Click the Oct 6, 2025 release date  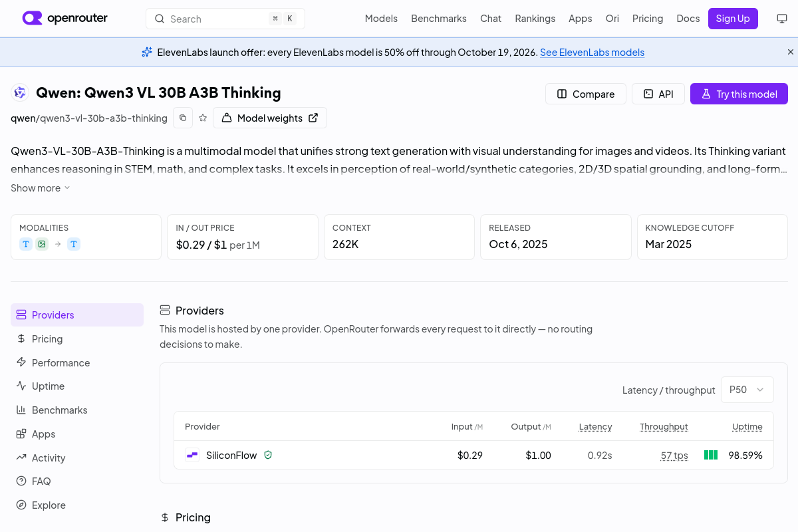[518, 244]
